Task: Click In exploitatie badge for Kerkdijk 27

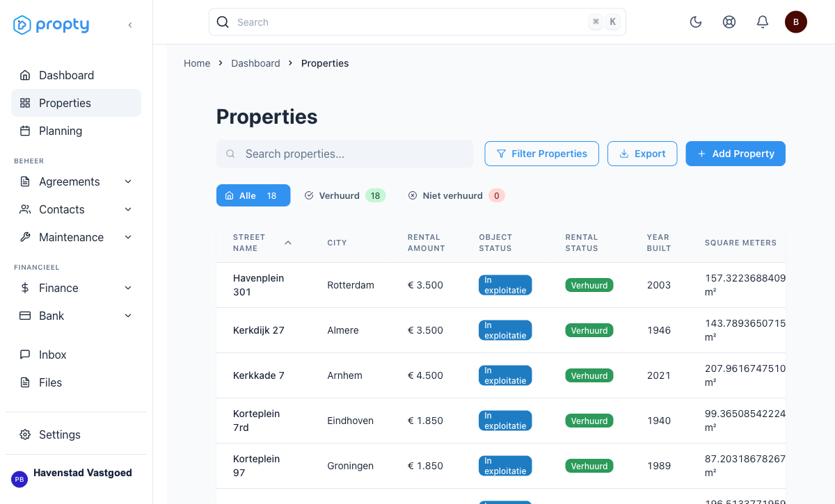Action: 505,330
